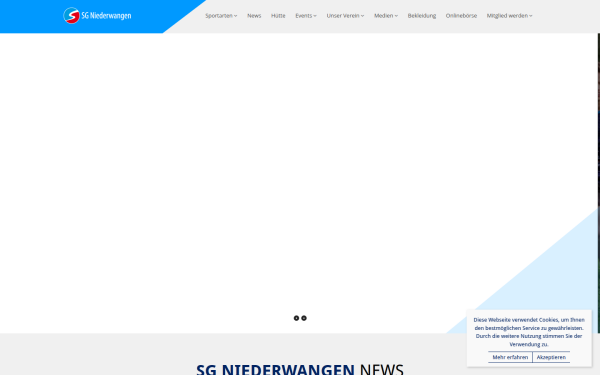Viewport: 600px width, 375px height.
Task: Select the first slider dot
Action: pyautogui.click(x=296, y=318)
